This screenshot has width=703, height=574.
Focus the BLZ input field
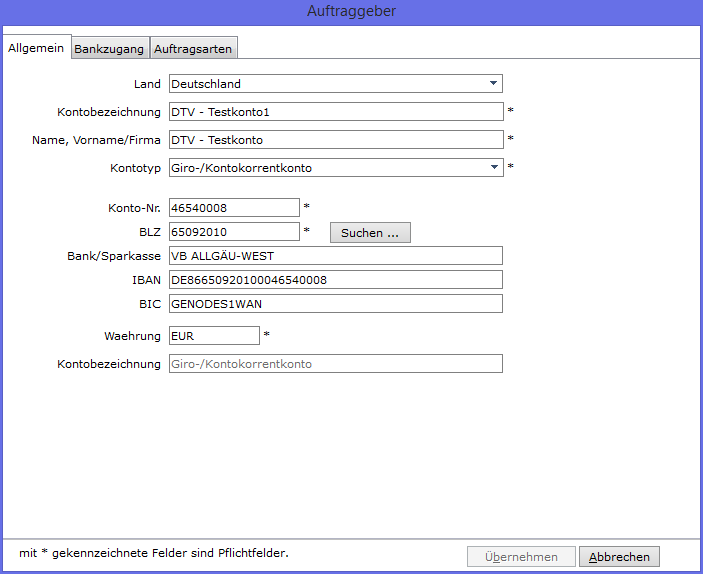point(234,232)
